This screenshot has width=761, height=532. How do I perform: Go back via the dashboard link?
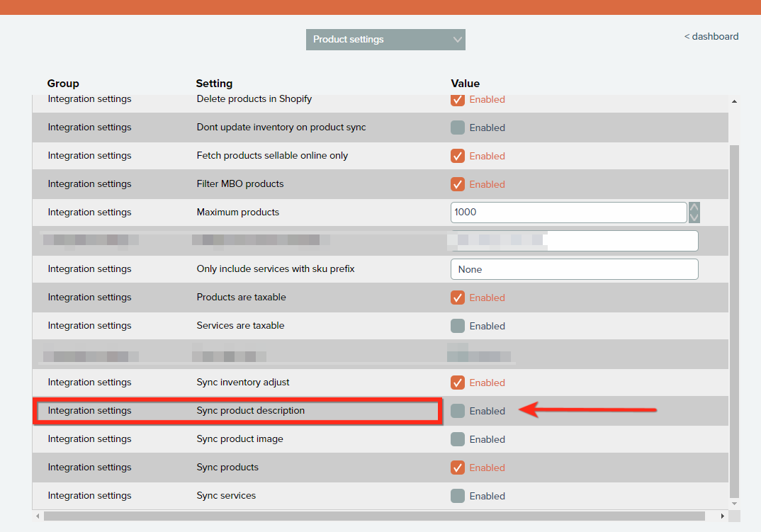(x=711, y=36)
